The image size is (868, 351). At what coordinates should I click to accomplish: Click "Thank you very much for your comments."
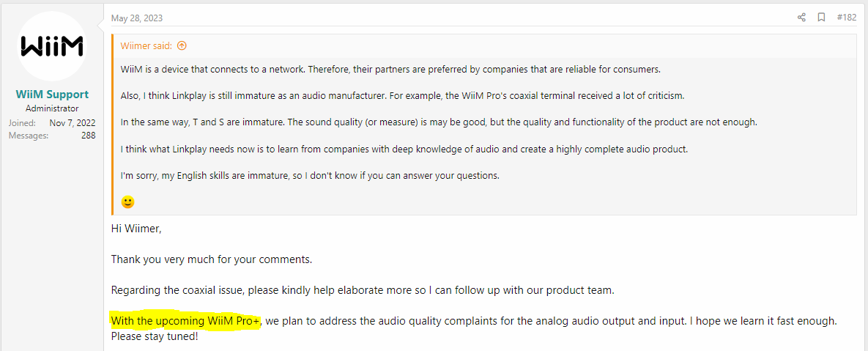(212, 259)
